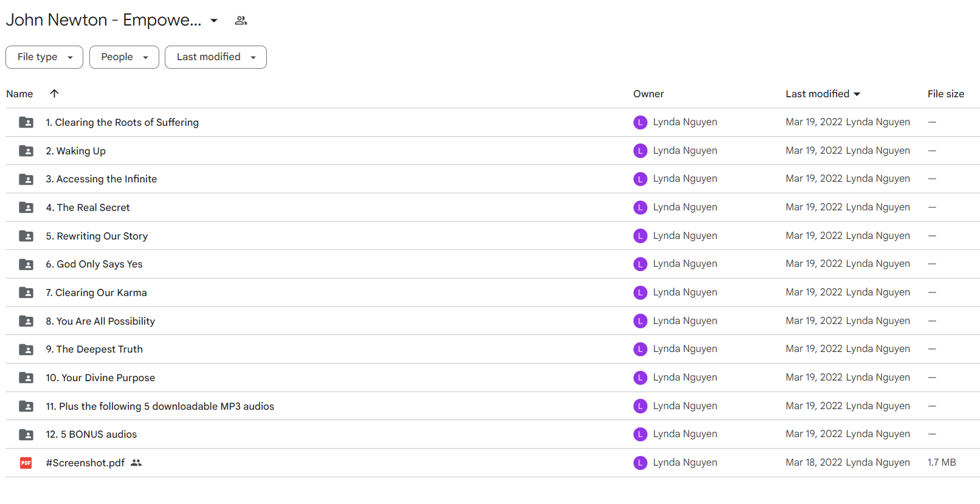Open folder 4. The Real Secret
This screenshot has height=504, width=980.
pyautogui.click(x=88, y=207)
